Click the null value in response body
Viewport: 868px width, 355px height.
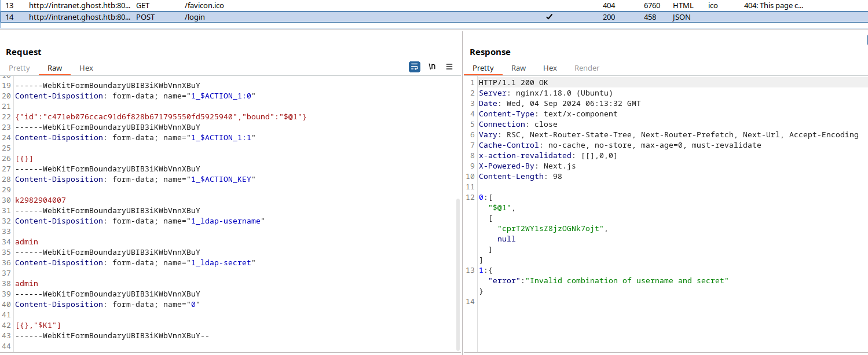click(x=507, y=239)
